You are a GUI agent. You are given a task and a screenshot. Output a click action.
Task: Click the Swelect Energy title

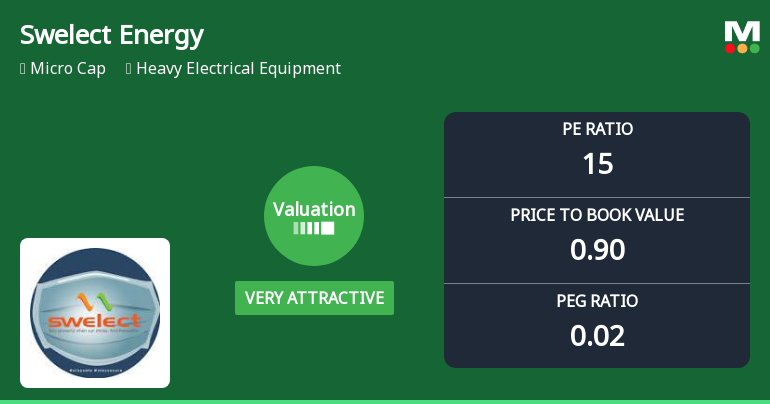point(112,36)
